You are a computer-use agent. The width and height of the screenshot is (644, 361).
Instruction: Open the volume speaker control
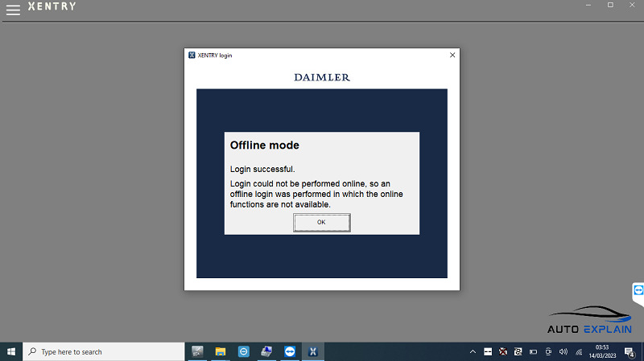(x=563, y=351)
